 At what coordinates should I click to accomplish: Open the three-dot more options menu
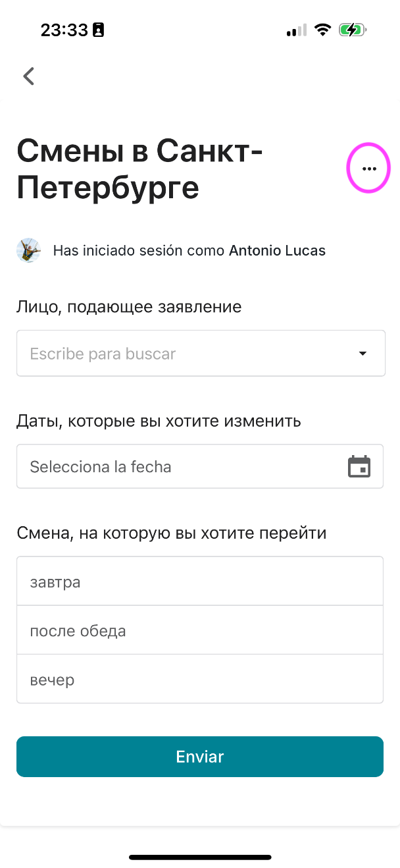click(369, 169)
